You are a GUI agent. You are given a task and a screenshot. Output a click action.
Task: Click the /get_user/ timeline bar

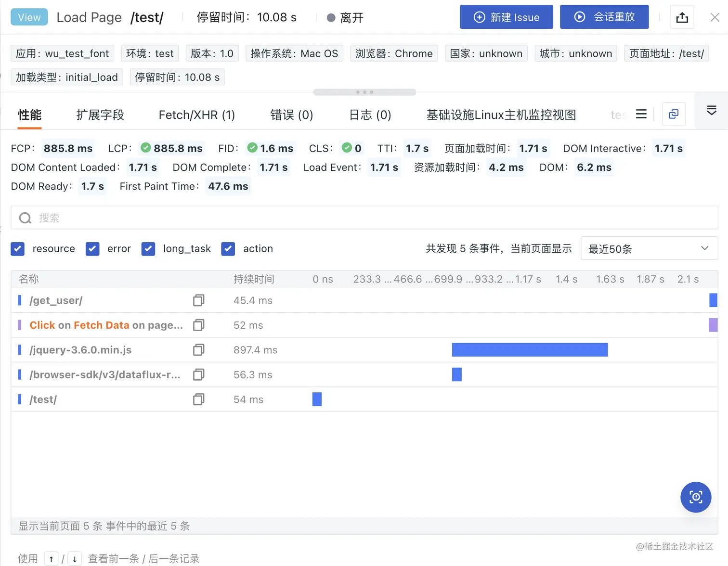pos(714,300)
